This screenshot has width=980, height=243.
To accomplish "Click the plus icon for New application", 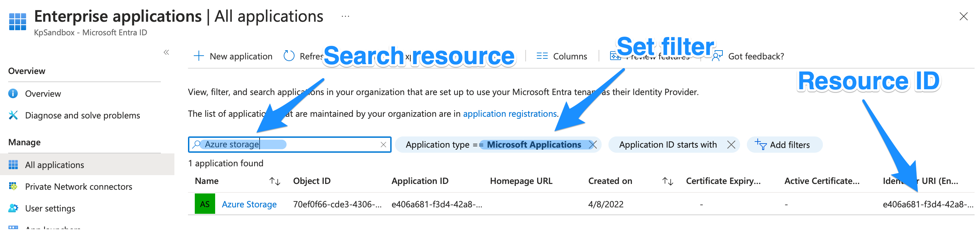I will click(199, 56).
